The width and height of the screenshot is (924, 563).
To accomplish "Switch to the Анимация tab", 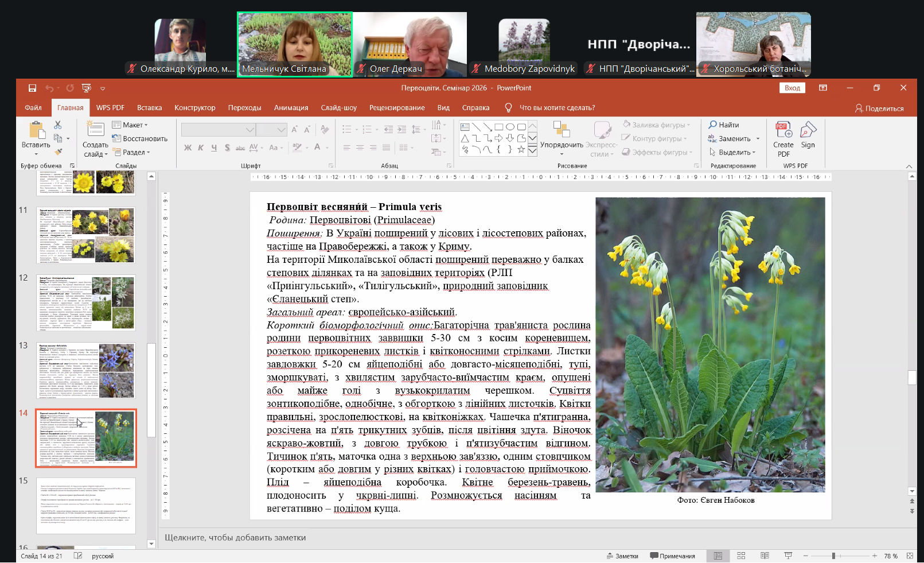I will [291, 107].
